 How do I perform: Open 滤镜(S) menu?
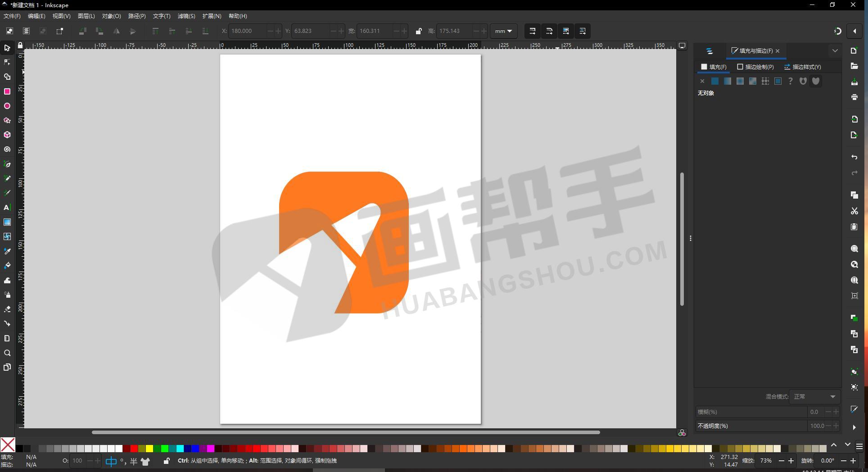pyautogui.click(x=186, y=16)
